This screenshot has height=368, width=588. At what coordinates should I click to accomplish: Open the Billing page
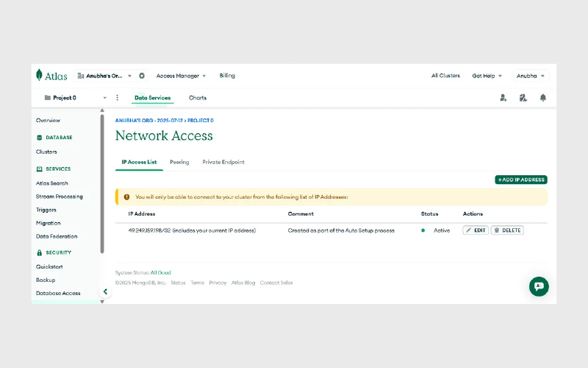click(227, 76)
